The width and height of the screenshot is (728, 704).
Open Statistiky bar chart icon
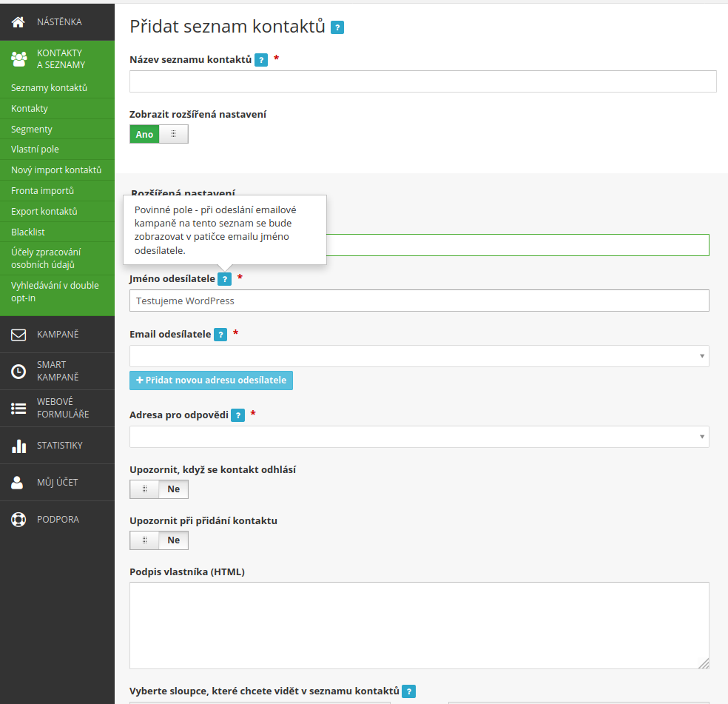point(18,446)
